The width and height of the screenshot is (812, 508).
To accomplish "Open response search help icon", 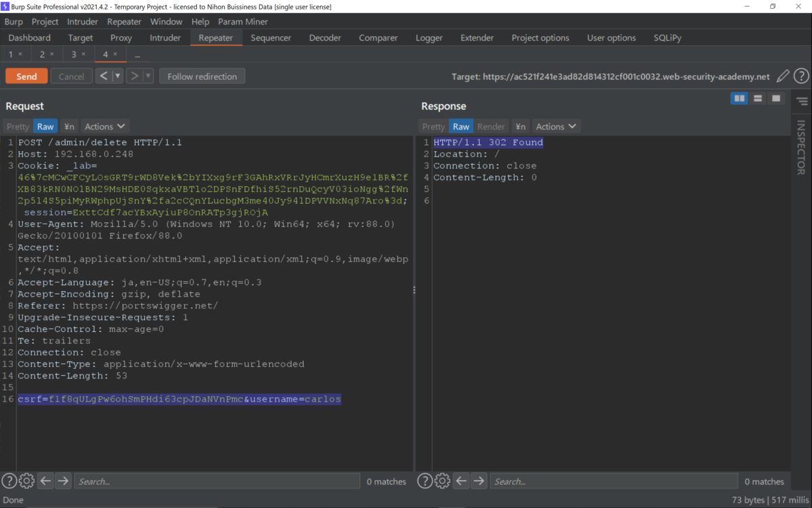I will 424,481.
